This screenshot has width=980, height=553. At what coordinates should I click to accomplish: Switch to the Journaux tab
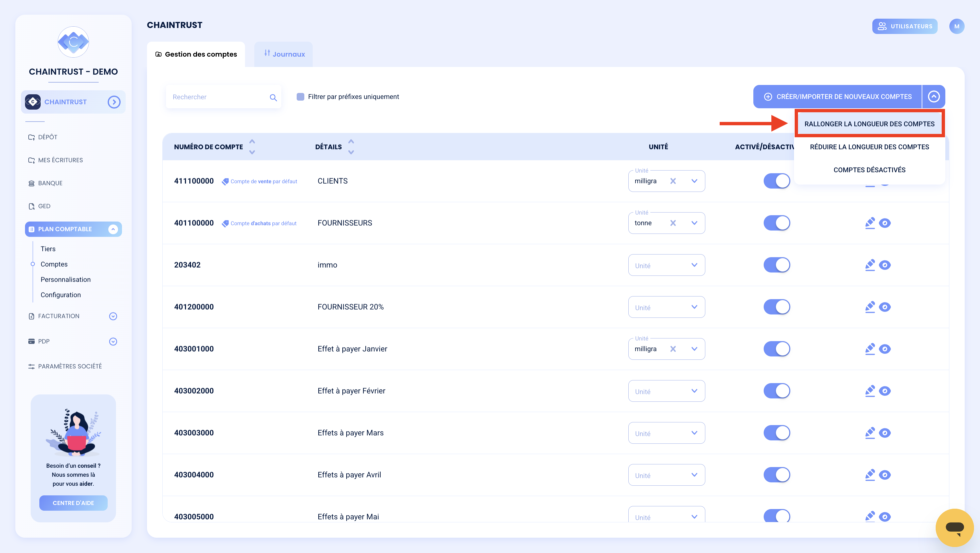pyautogui.click(x=284, y=54)
